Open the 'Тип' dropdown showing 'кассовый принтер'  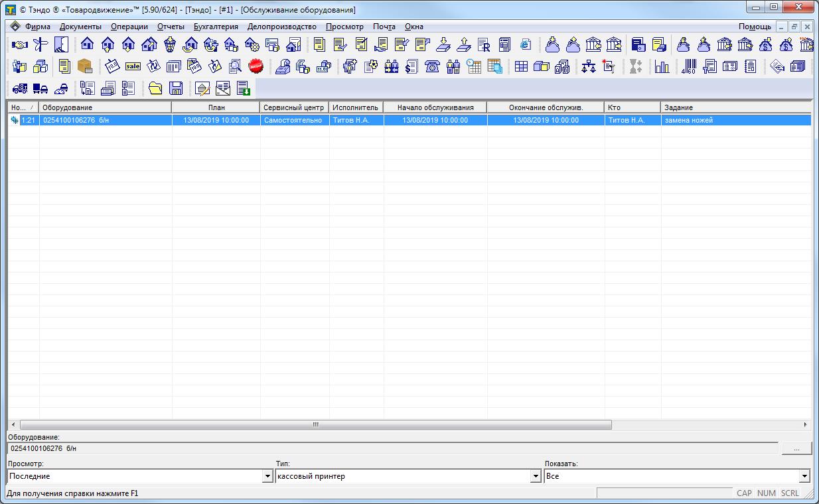536,476
